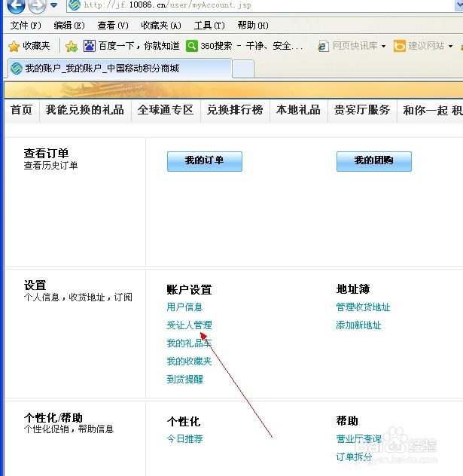Viewport: 463px width, 476px height.
Task: Click the site icon in address bar
Action: coord(75,5)
